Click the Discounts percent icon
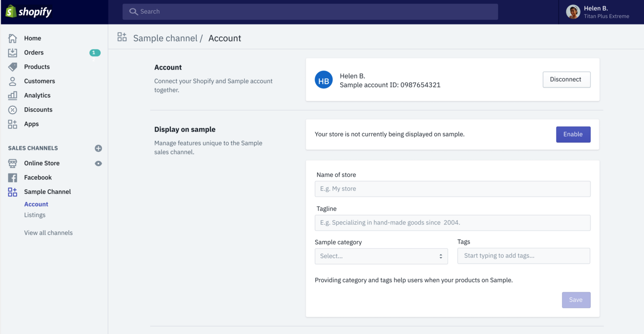 click(12, 110)
